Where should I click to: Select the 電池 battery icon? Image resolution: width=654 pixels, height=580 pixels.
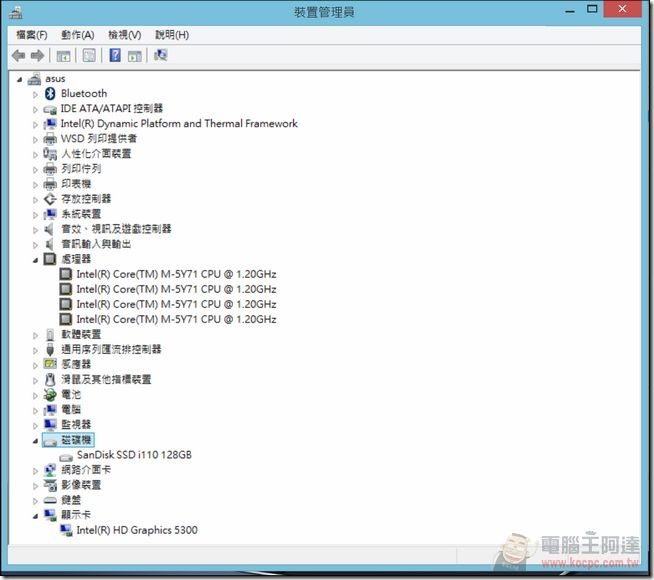(x=50, y=394)
